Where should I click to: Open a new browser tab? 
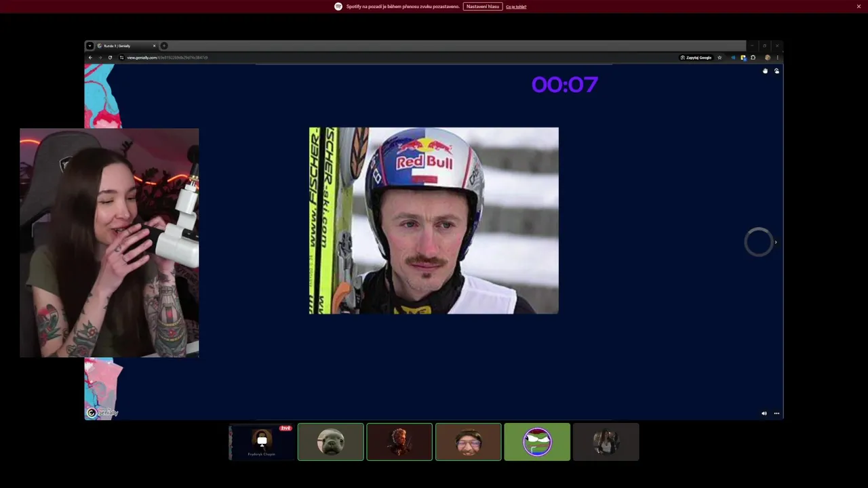tap(163, 45)
